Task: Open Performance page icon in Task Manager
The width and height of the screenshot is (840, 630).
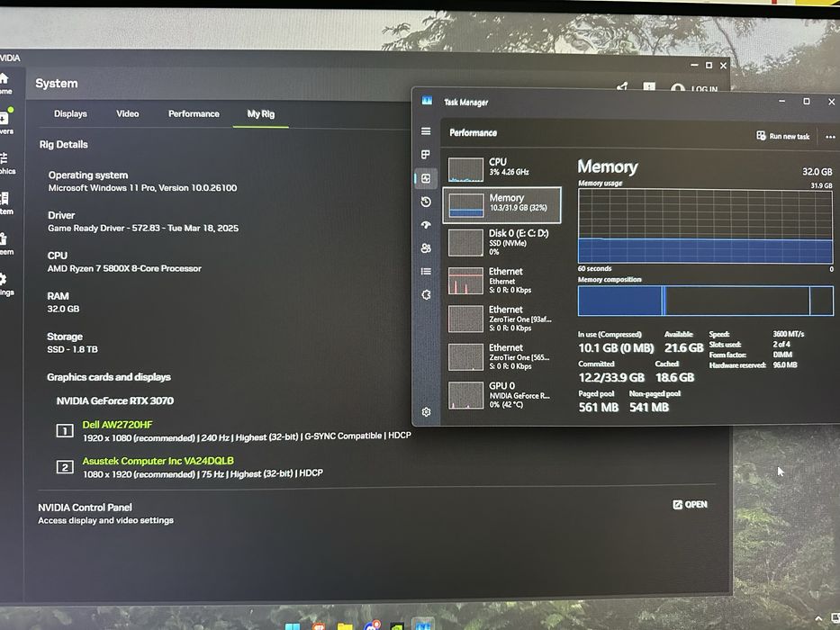Action: tap(426, 178)
